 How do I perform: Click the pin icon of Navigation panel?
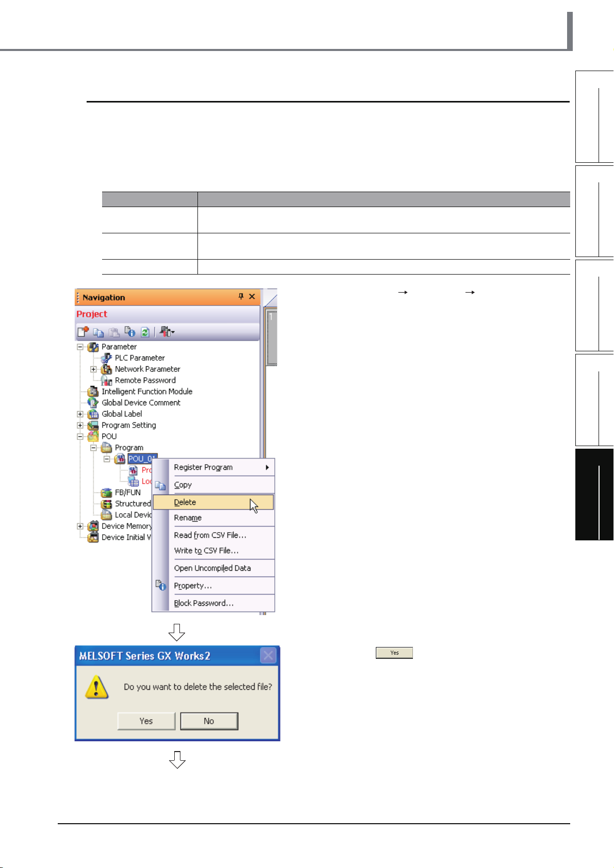241,296
